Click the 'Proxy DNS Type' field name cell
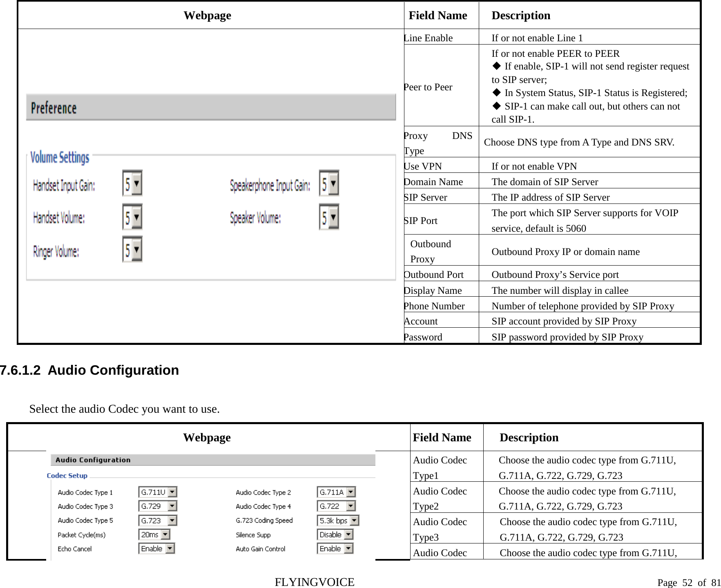This screenshot has width=721, height=588. (441, 143)
